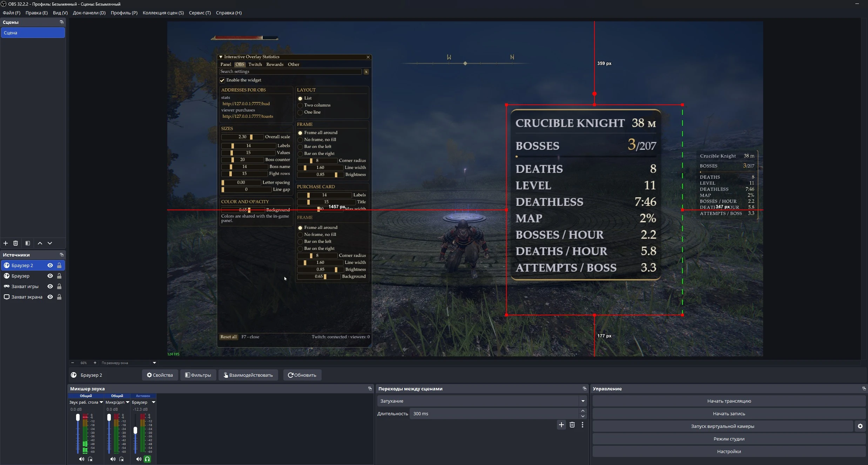
Task: Mute the Браузер audio channel
Action: pyautogui.click(x=139, y=459)
